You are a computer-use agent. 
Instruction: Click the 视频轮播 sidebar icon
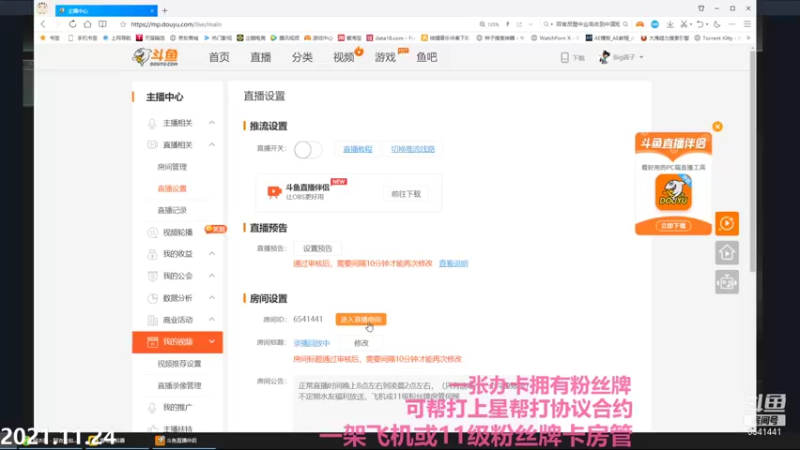[x=152, y=232]
